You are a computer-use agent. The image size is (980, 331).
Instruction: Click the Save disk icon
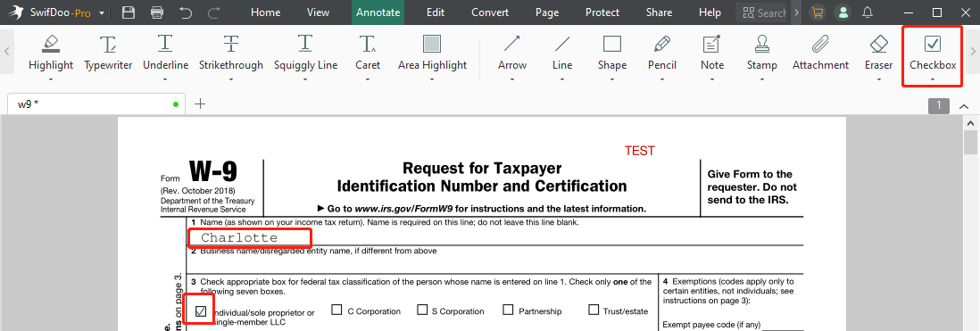pos(129,12)
